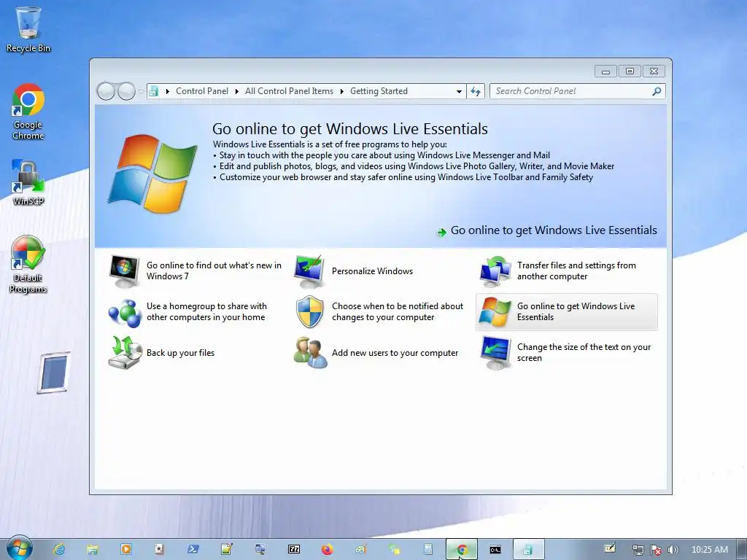Image resolution: width=747 pixels, height=560 pixels.
Task: Open Calculator from the taskbar
Action: click(x=427, y=550)
